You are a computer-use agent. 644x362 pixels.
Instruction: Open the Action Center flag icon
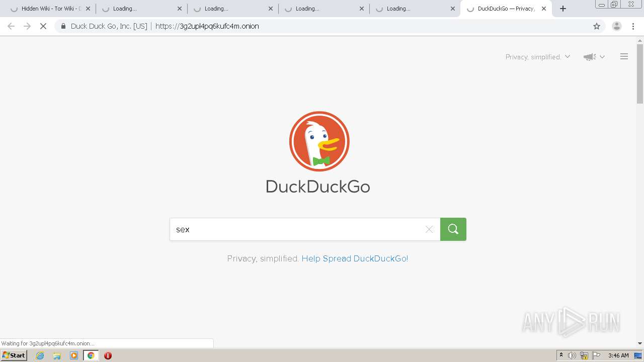[596, 355]
